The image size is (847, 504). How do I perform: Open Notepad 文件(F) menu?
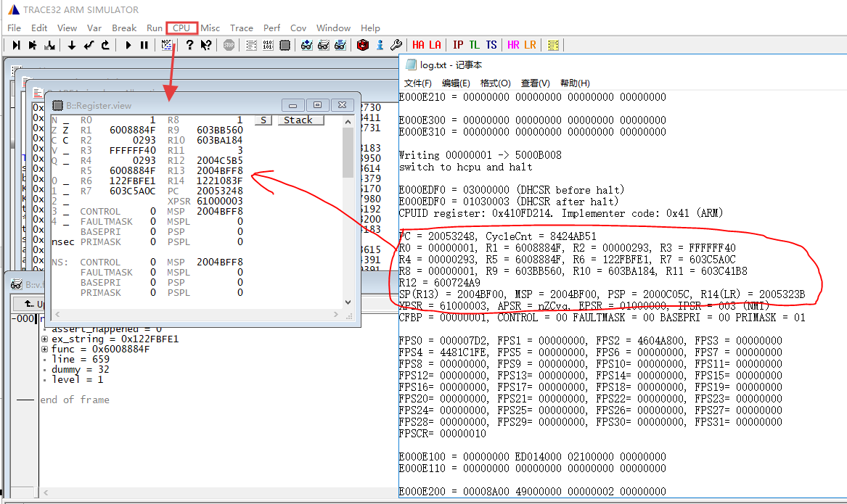(x=417, y=83)
